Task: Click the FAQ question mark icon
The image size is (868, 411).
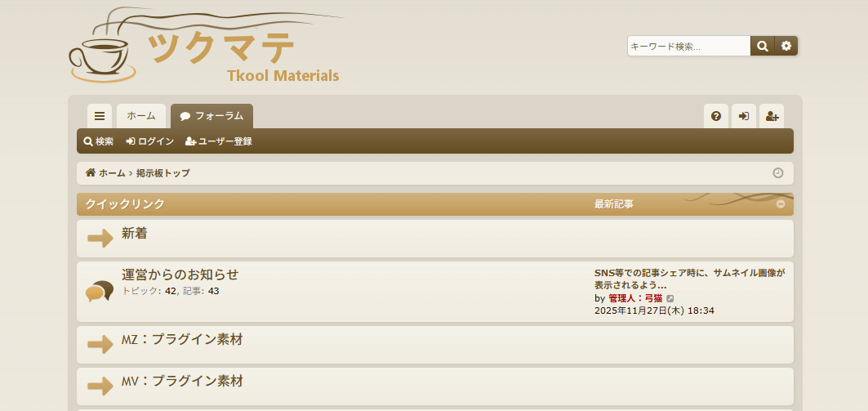Action: (716, 116)
